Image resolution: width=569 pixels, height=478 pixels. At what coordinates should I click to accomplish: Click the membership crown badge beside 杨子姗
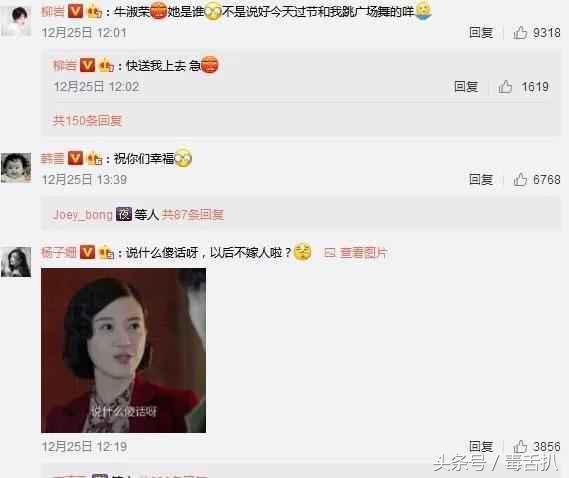pyautogui.click(x=106, y=252)
